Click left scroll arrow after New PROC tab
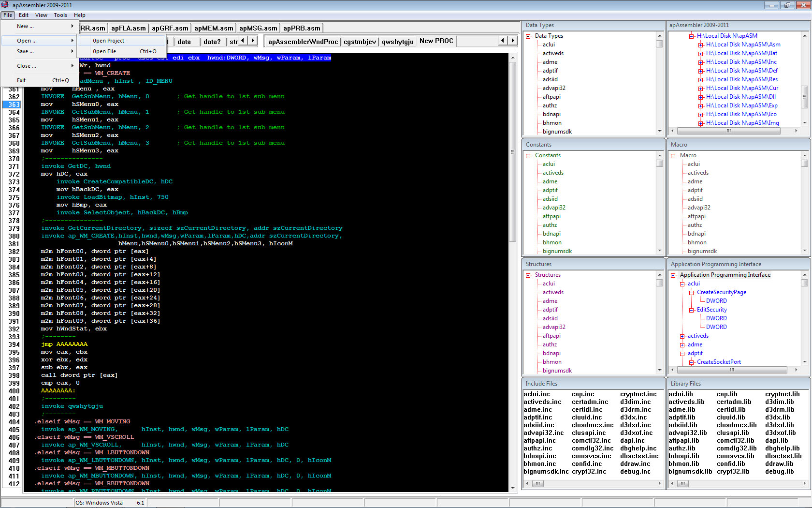Screen dimensions: 812x508 click(x=503, y=41)
